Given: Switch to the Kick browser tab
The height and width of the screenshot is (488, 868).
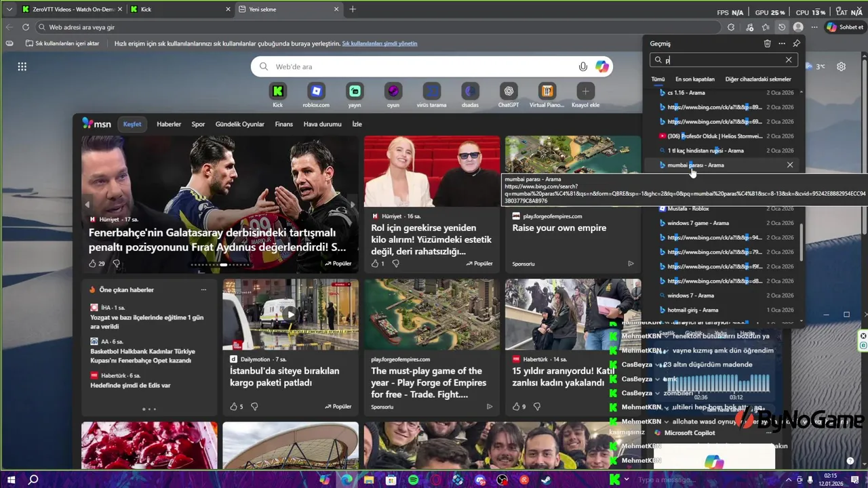Looking at the screenshot, I should point(180,9).
